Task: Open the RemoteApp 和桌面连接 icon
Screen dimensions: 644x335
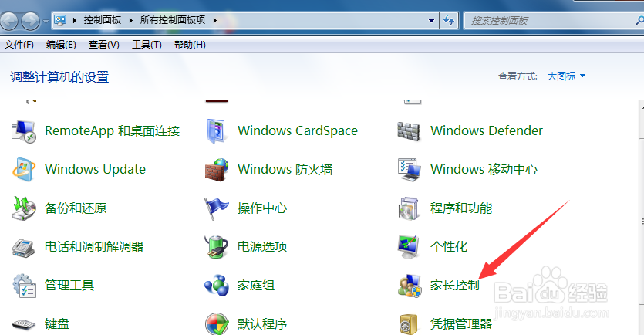Action: tap(23, 131)
